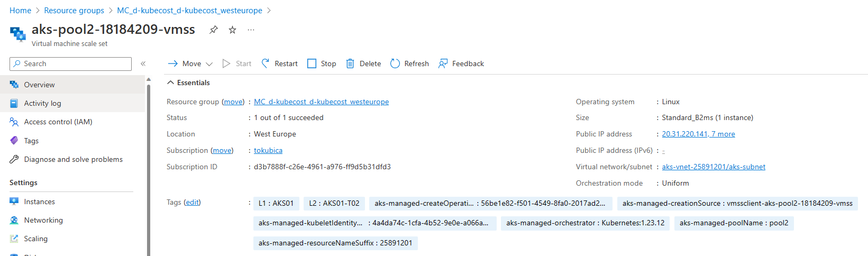The height and width of the screenshot is (256, 868).
Task: Open the Move dropdown menu
Action: 190,63
